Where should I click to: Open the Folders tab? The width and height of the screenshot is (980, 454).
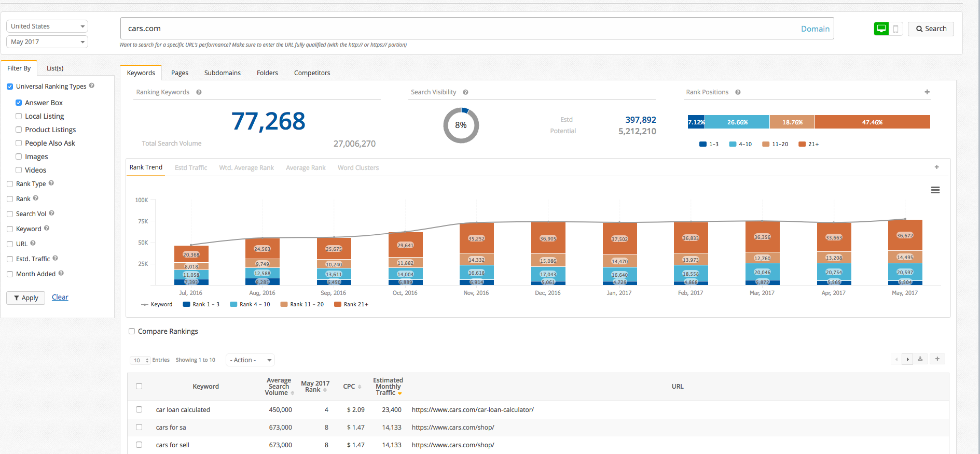[267, 73]
